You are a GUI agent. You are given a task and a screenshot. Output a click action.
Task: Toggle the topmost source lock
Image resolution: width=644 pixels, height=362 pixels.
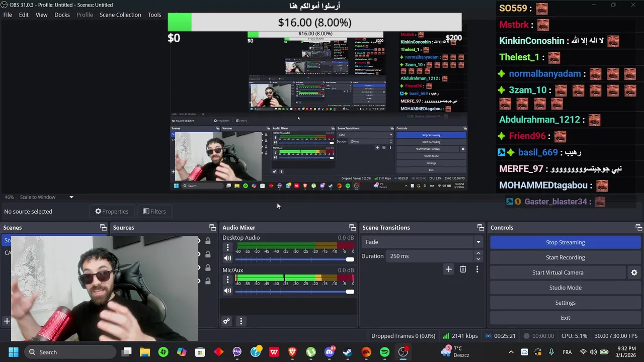(208, 241)
